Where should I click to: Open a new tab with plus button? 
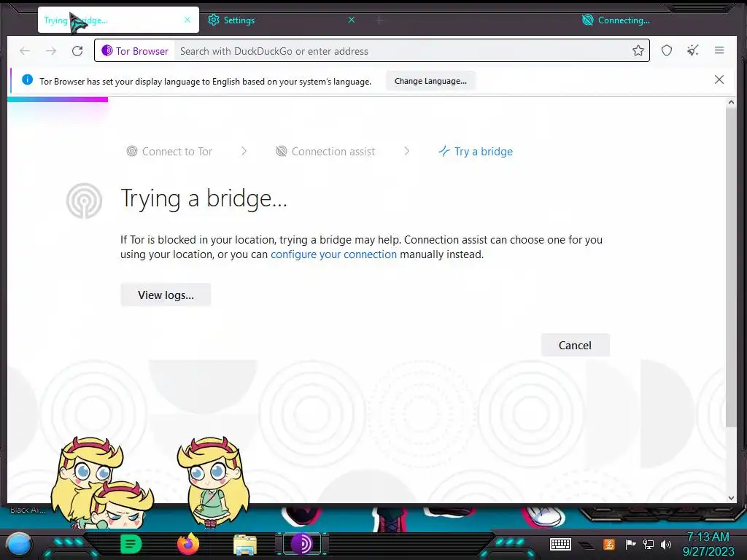coord(379,20)
